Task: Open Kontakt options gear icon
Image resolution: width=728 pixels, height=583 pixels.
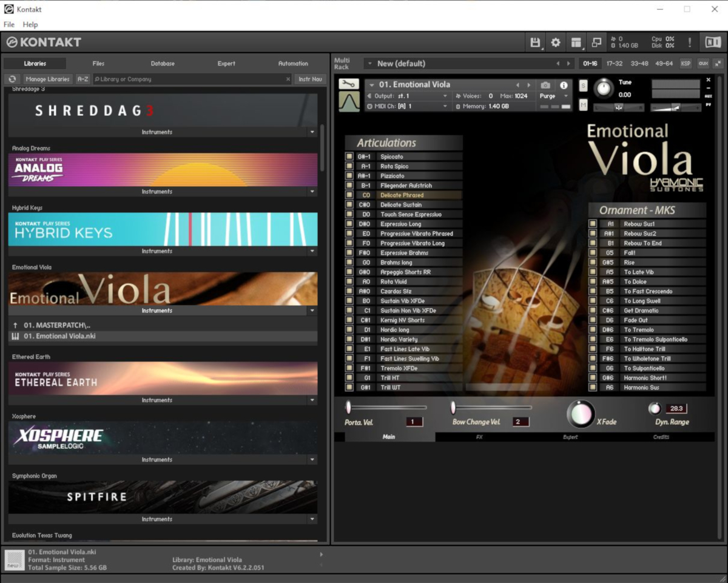Action: pos(556,42)
